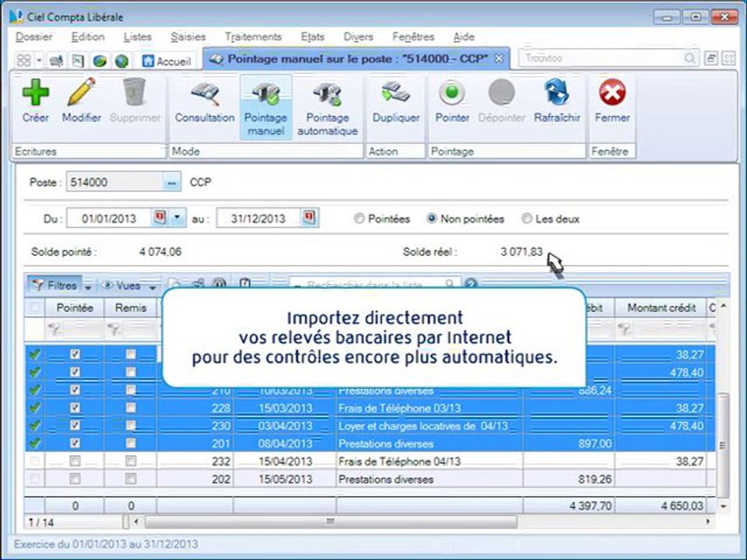Open the Divers menu

tap(358, 37)
